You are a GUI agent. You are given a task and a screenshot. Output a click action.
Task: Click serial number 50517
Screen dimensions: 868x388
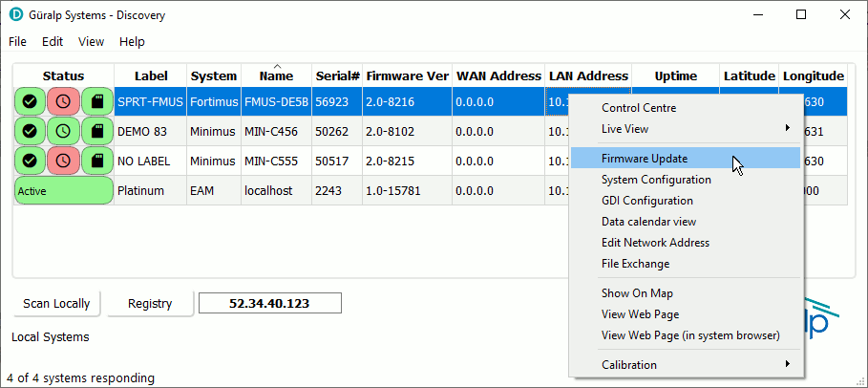coord(337,161)
